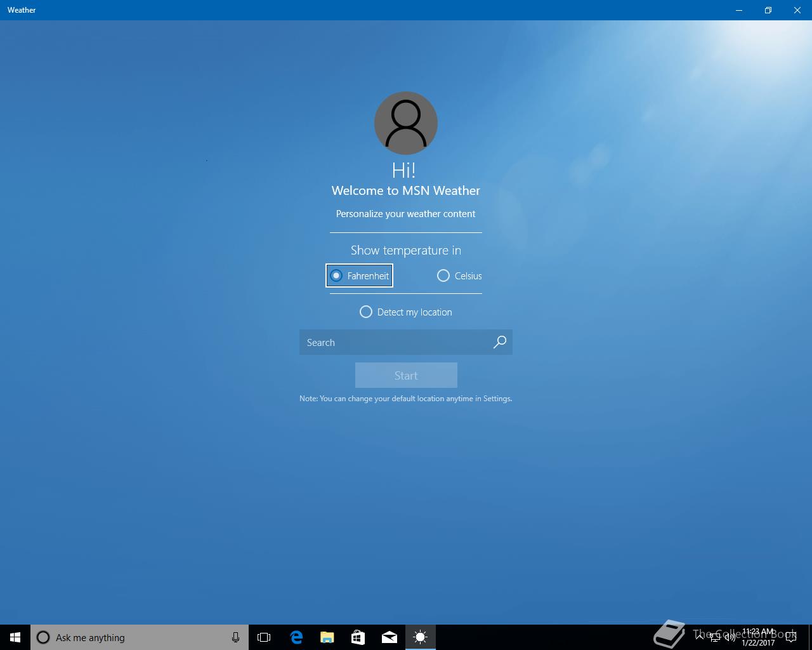812x650 pixels.
Task: Launch Microsoft Edge from the taskbar
Action: (x=296, y=637)
